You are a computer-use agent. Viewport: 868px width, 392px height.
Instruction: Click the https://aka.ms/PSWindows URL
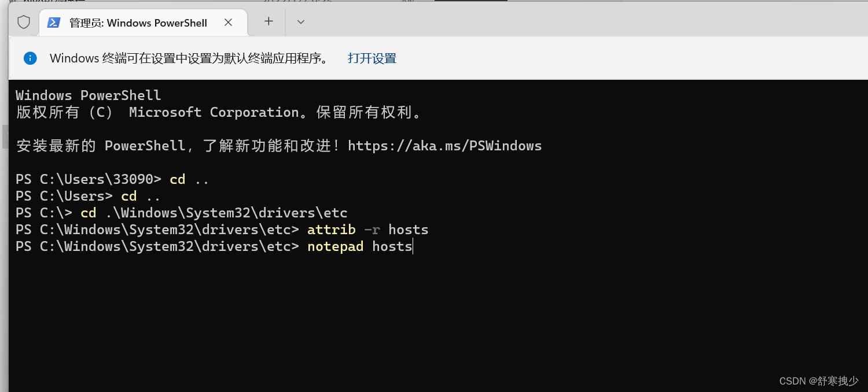coord(444,146)
